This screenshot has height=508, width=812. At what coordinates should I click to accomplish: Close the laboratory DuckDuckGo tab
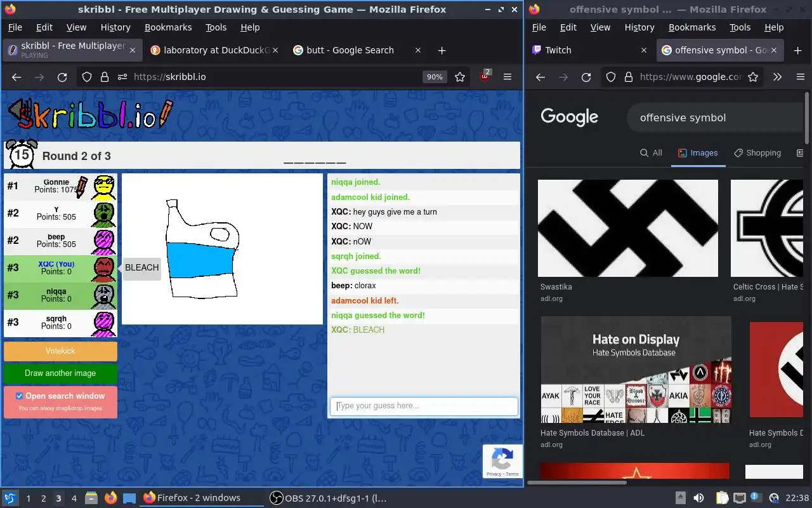[275, 50]
